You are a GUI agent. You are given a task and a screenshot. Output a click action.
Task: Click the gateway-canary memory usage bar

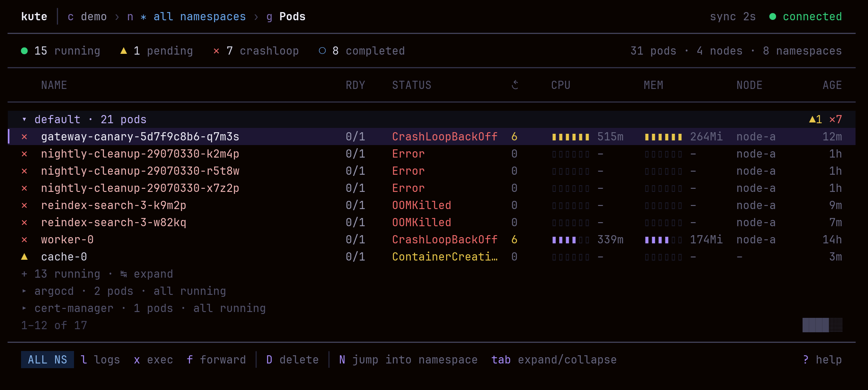click(x=663, y=137)
